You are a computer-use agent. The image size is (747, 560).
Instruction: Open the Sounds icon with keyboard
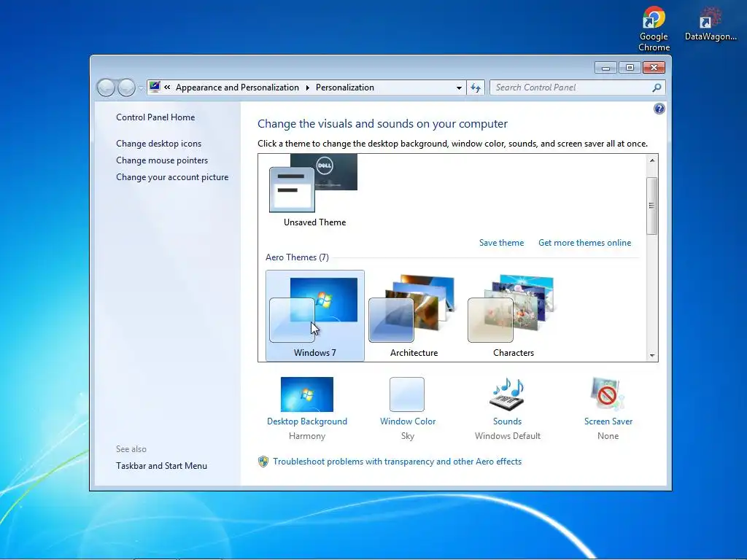(507, 394)
